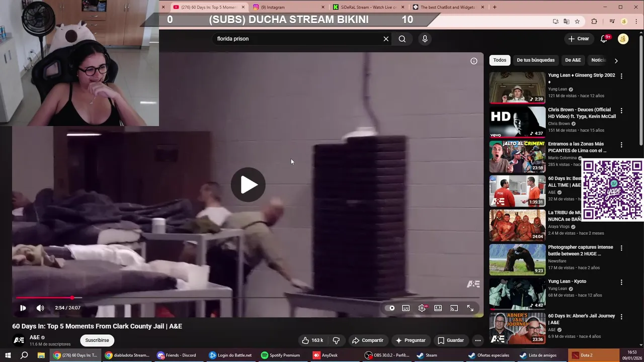644x362 pixels.
Task: Open Windows Start menu
Action: click(8, 355)
